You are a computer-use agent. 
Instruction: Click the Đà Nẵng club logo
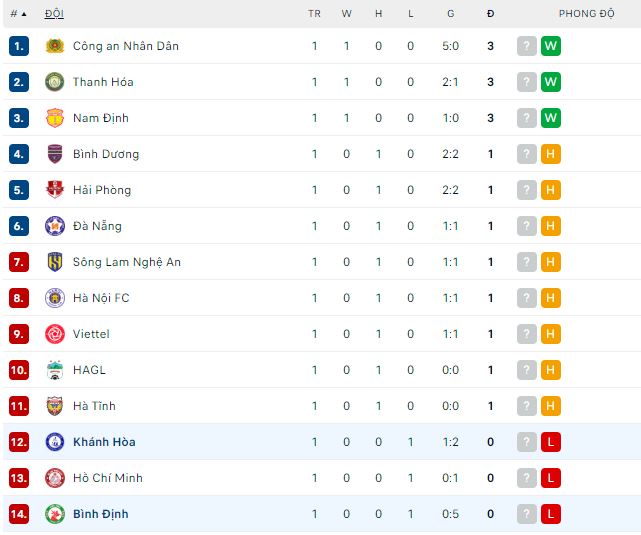[x=55, y=226]
